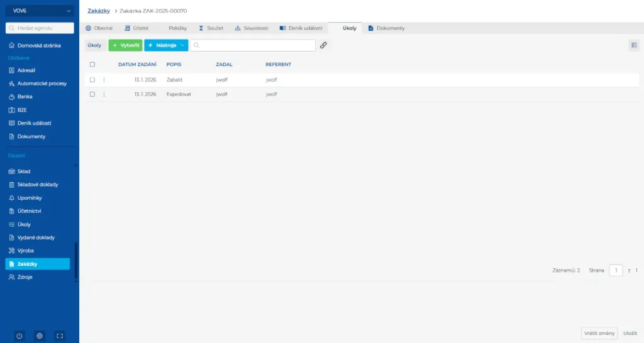This screenshot has width=644, height=343.
Task: Open Banka from the sidebar
Action: [25, 97]
